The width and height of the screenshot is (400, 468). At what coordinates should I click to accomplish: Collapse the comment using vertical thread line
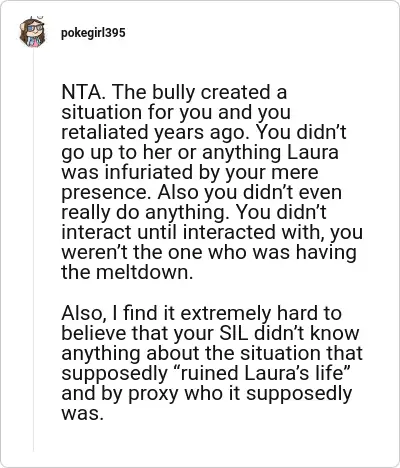click(33, 250)
